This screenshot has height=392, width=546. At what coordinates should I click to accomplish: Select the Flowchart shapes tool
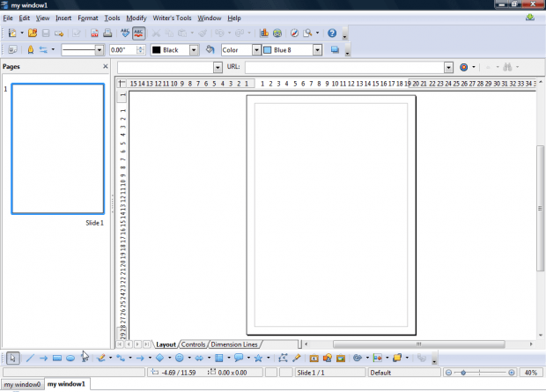point(219,358)
